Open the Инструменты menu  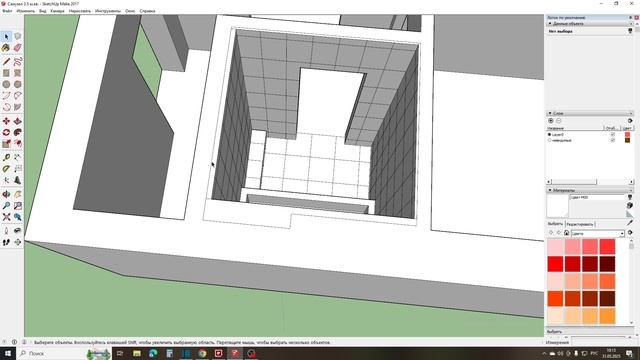pos(108,11)
